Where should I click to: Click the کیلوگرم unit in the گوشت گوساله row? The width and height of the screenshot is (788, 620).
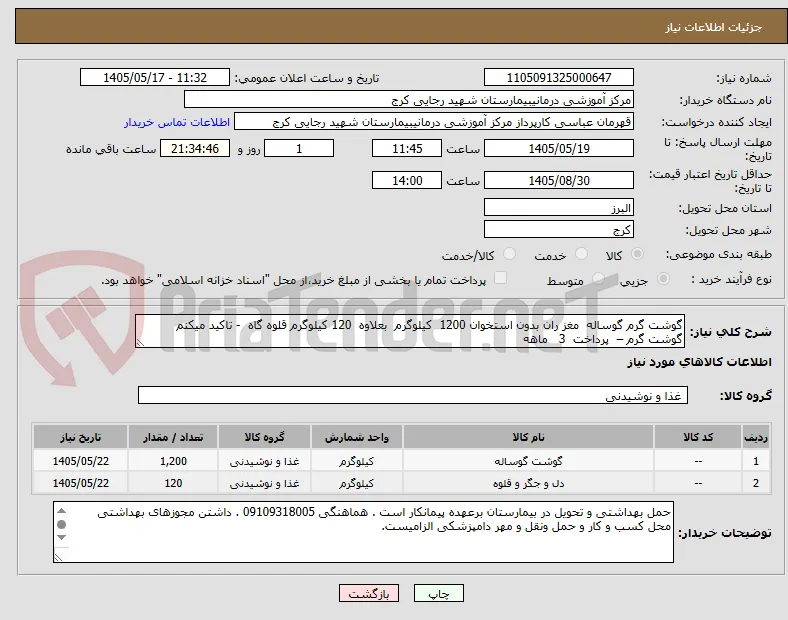click(x=357, y=461)
